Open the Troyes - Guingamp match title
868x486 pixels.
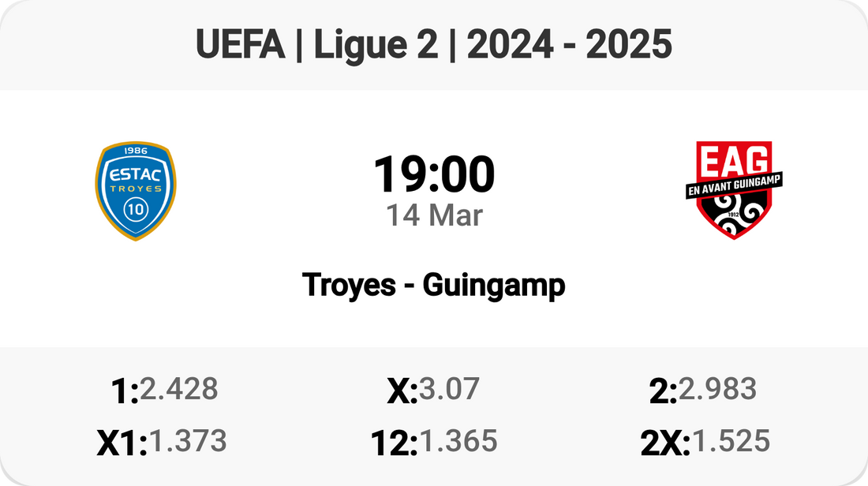pyautogui.click(x=434, y=285)
